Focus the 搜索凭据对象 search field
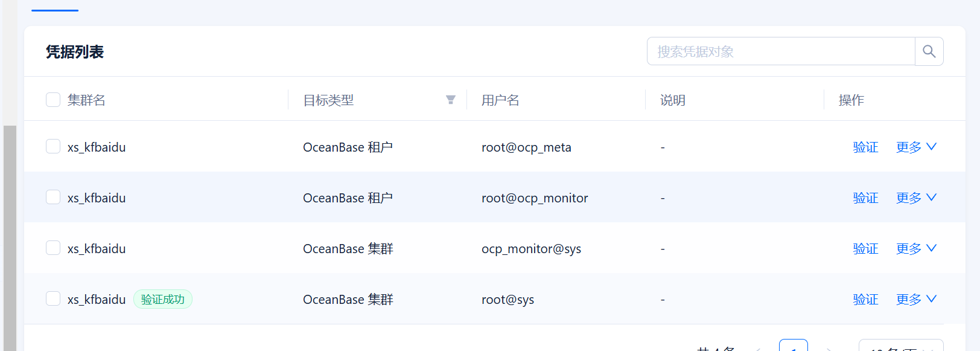Image resolution: width=980 pixels, height=351 pixels. [781, 51]
